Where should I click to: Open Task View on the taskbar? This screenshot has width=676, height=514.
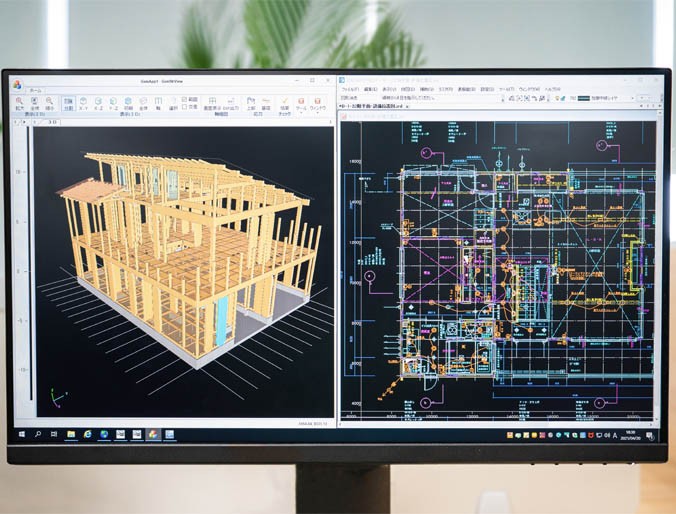tap(54, 435)
